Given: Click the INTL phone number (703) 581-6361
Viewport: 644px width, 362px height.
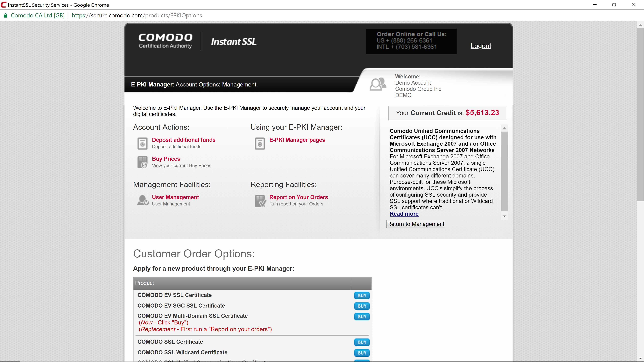Looking at the screenshot, I should (407, 47).
